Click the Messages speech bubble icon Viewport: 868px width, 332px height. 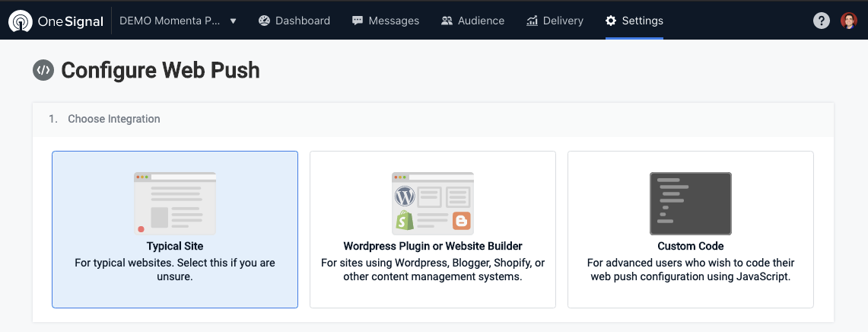pos(358,21)
